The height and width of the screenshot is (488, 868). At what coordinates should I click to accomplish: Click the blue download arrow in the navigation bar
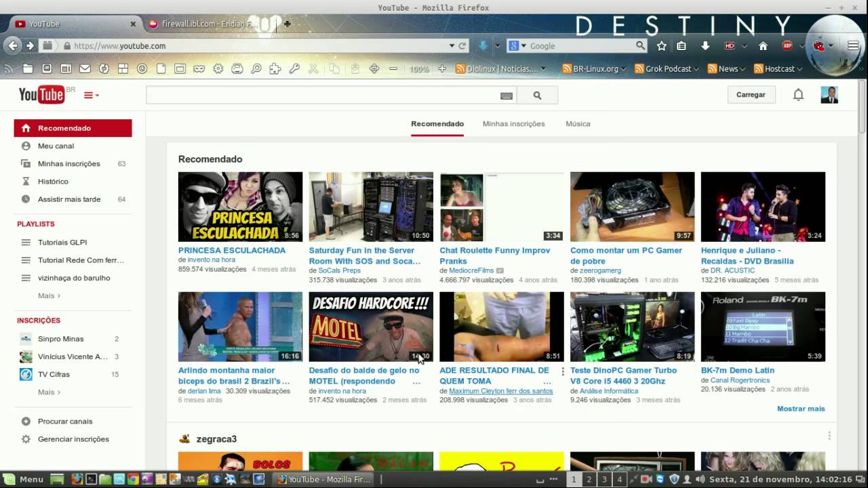[483, 46]
